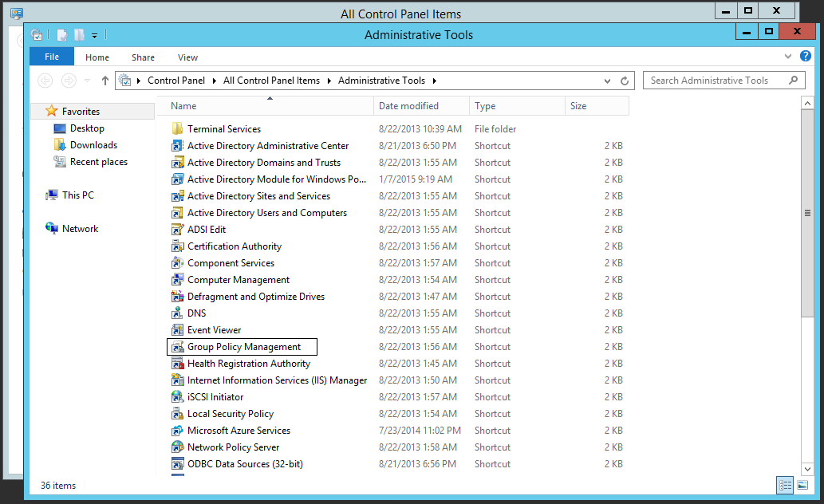Select Active Directory Sites and Services icon
Image resolution: width=824 pixels, height=504 pixels.
[178, 196]
